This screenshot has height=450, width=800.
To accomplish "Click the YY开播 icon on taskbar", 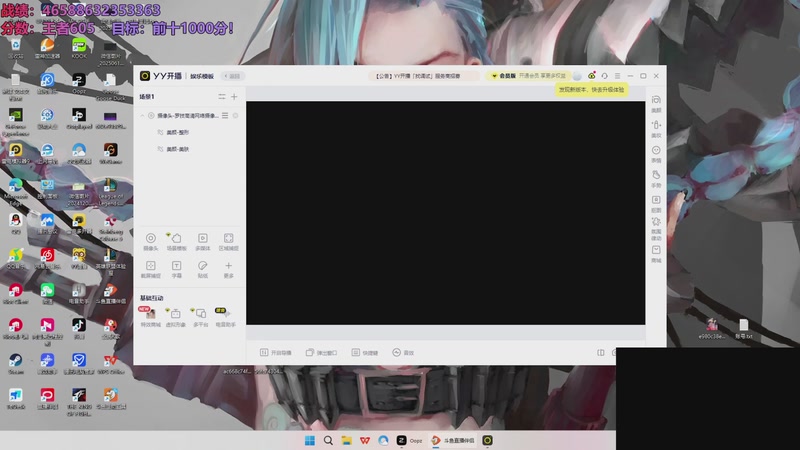I will (488, 440).
